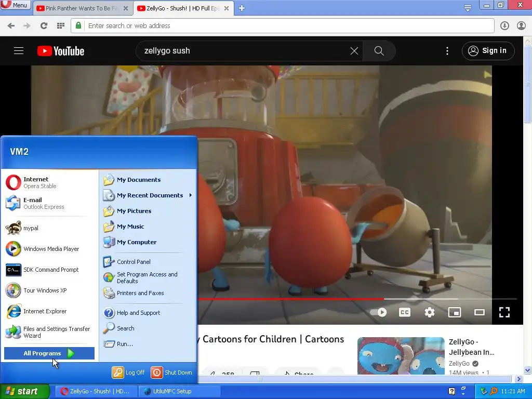
Task: Open the Speed Dial grid icon
Action: tap(61, 26)
